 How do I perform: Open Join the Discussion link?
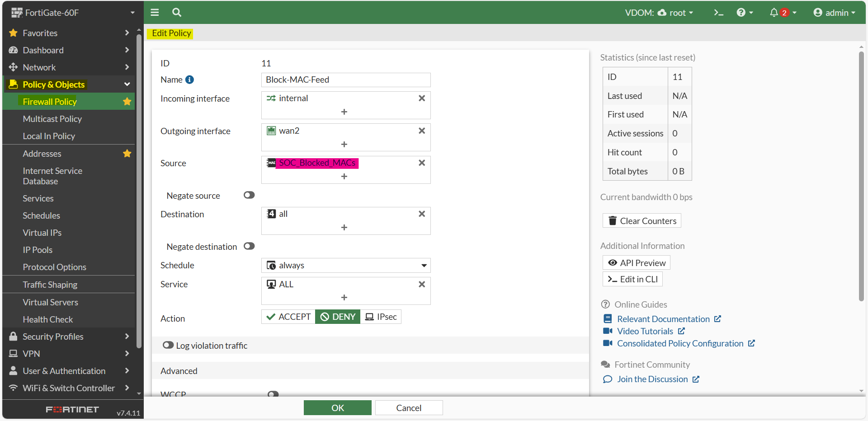pyautogui.click(x=652, y=379)
